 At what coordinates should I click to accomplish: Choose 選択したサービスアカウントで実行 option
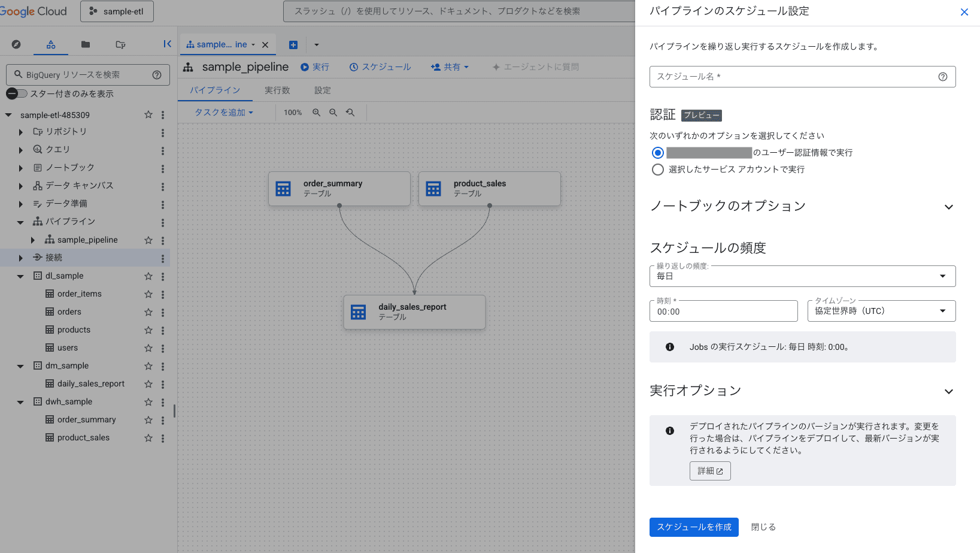point(657,170)
